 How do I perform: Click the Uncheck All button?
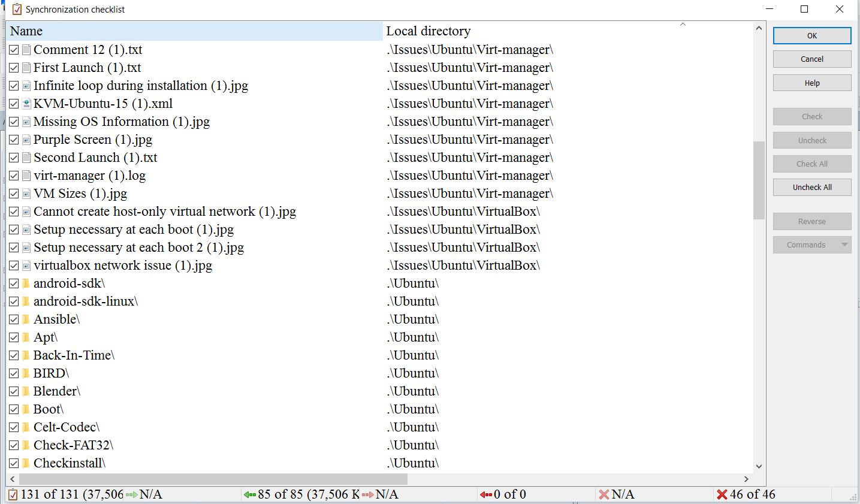tap(811, 187)
